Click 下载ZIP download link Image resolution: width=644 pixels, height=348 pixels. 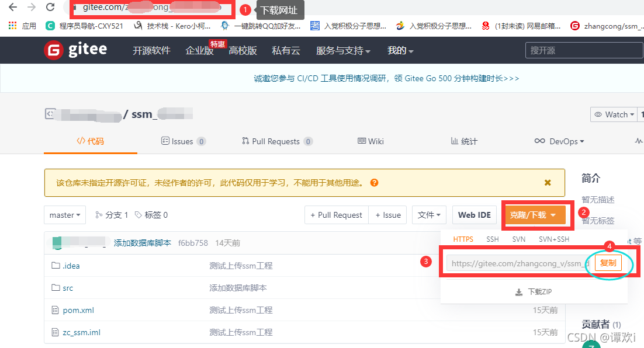(534, 292)
